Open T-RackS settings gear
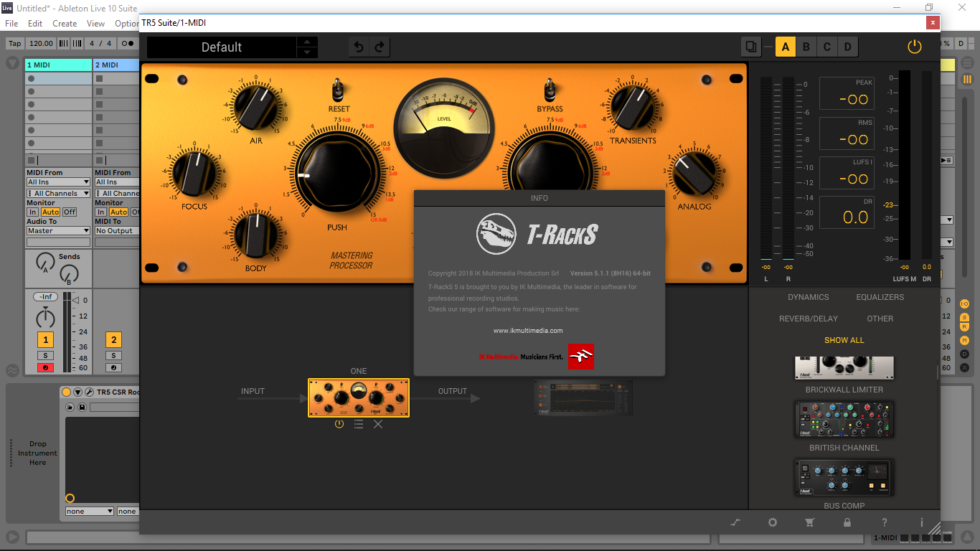This screenshot has width=980, height=551. (773, 522)
